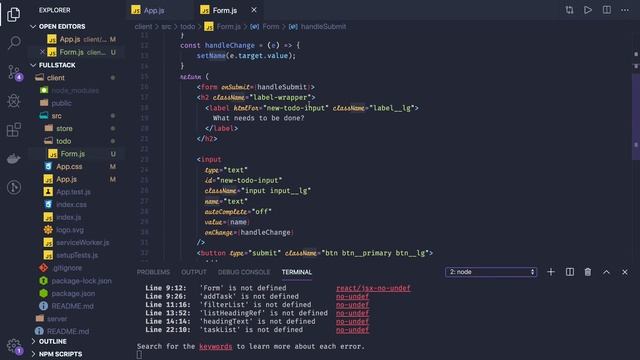Open Source Control view with badge

[x=15, y=73]
